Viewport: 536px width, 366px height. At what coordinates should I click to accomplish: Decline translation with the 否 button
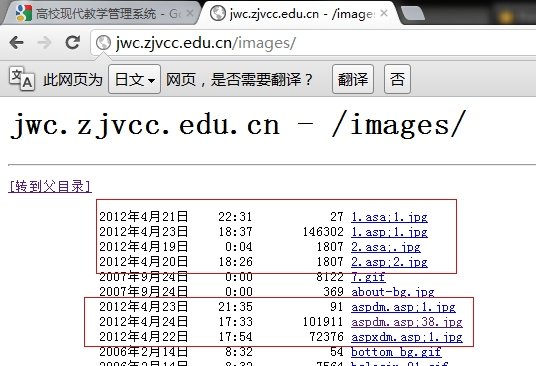[397, 79]
